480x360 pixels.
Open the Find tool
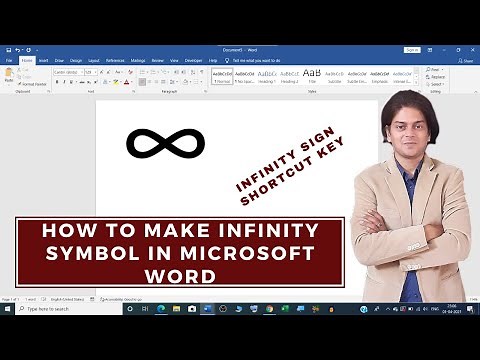pyautogui.click(x=435, y=70)
